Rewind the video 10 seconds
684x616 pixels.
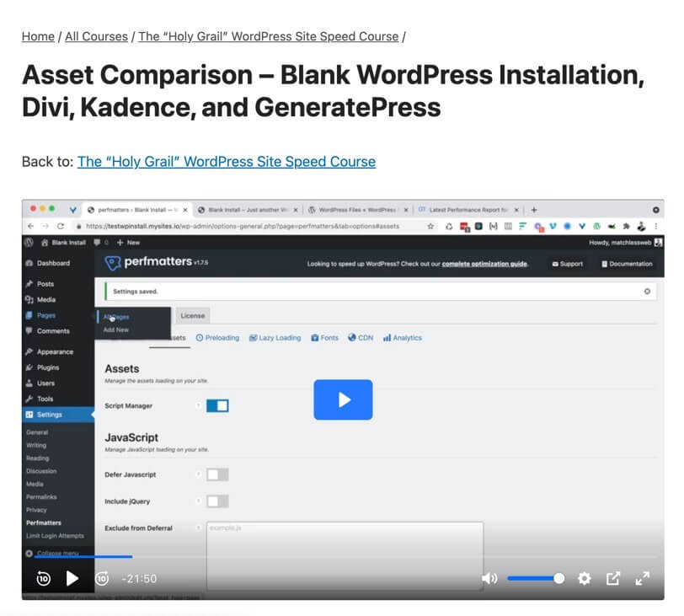coord(44,578)
